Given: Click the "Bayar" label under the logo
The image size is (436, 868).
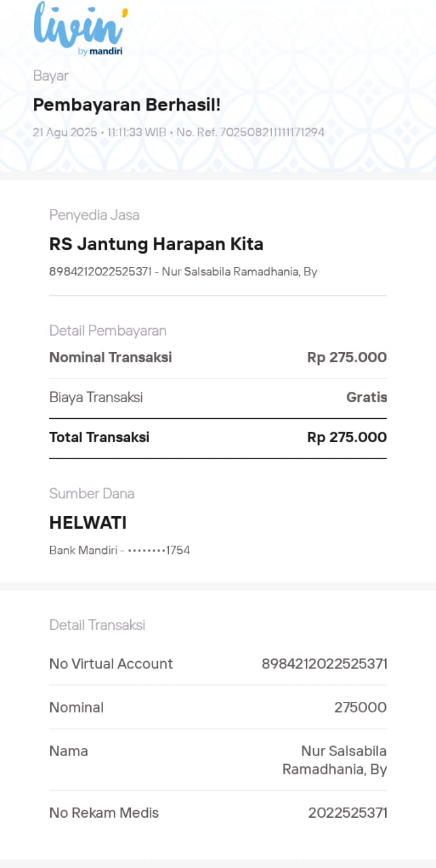Looking at the screenshot, I should [x=51, y=76].
